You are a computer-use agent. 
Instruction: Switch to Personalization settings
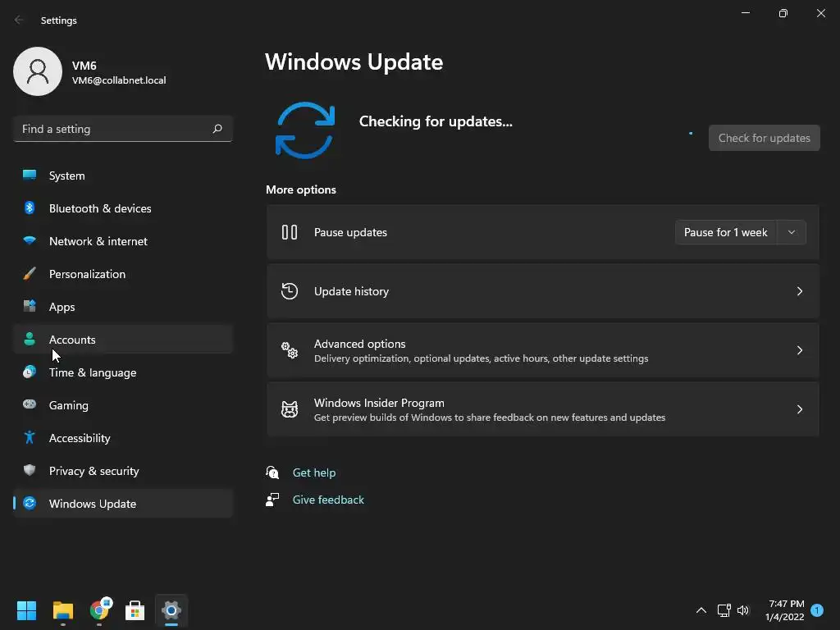tap(123, 274)
